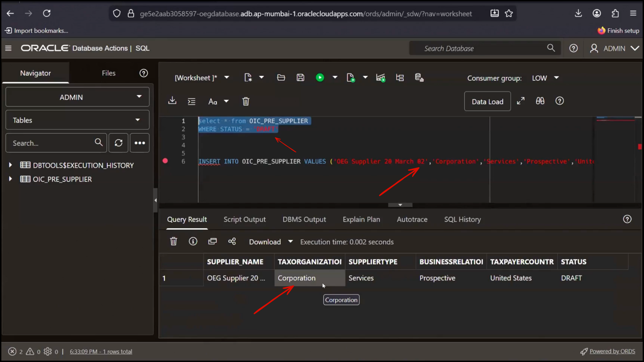Image resolution: width=644 pixels, height=362 pixels.
Task: Open the Navigator help icon
Action: pyautogui.click(x=144, y=73)
